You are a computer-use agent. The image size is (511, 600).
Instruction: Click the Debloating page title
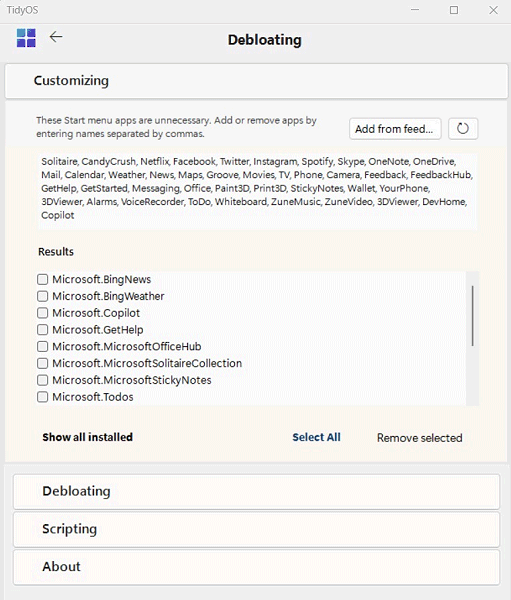point(265,40)
